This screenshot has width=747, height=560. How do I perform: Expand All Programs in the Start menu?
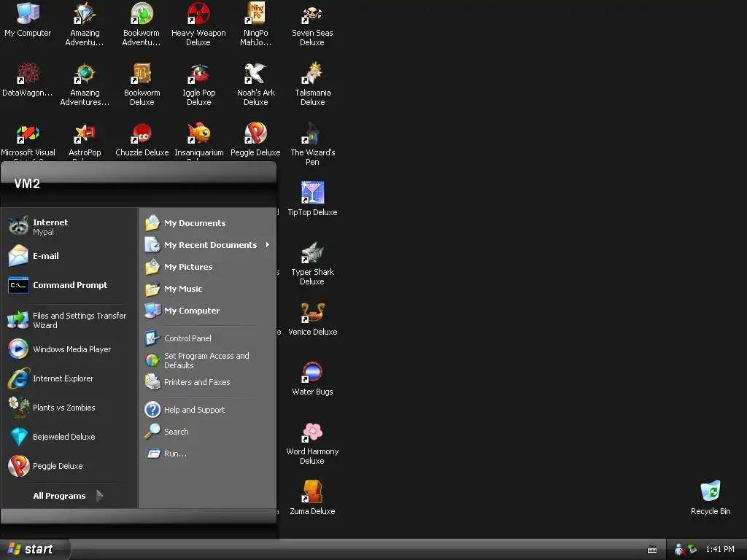click(69, 496)
